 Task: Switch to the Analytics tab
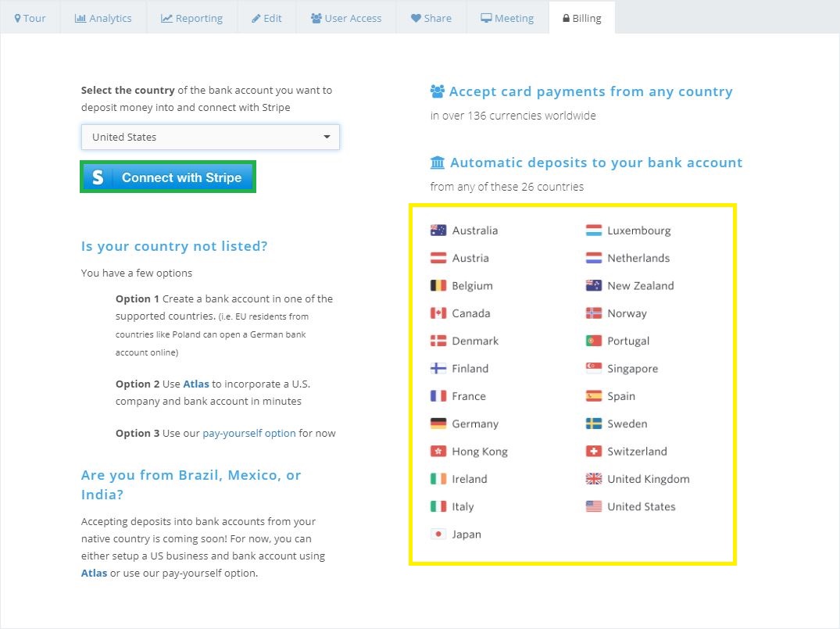103,18
